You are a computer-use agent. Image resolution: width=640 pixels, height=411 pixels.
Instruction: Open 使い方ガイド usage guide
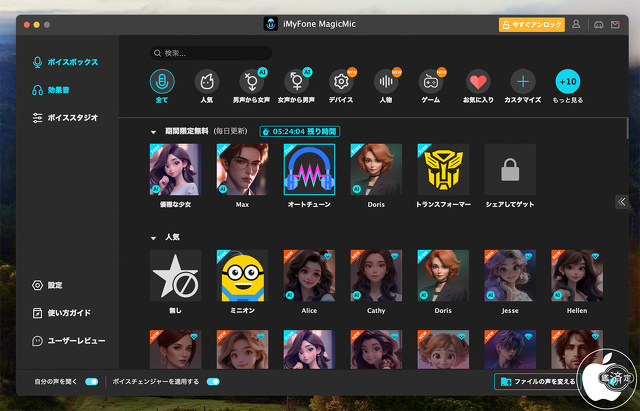pyautogui.click(x=62, y=313)
